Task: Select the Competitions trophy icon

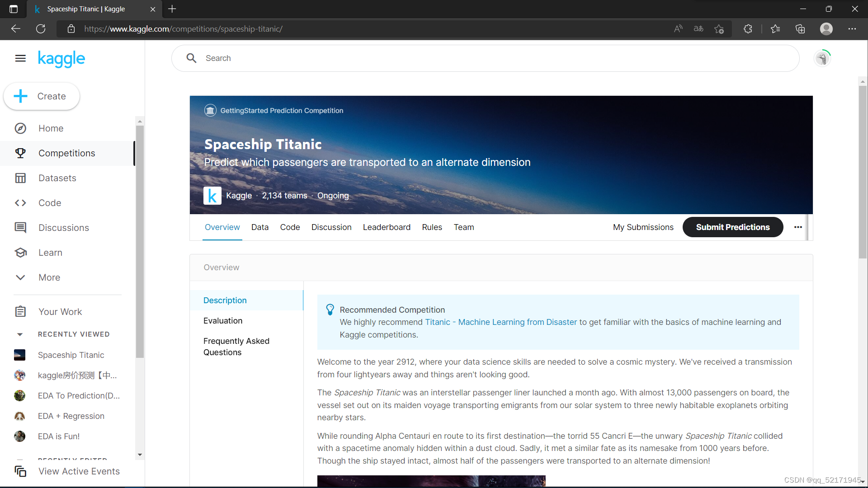Action: point(20,153)
